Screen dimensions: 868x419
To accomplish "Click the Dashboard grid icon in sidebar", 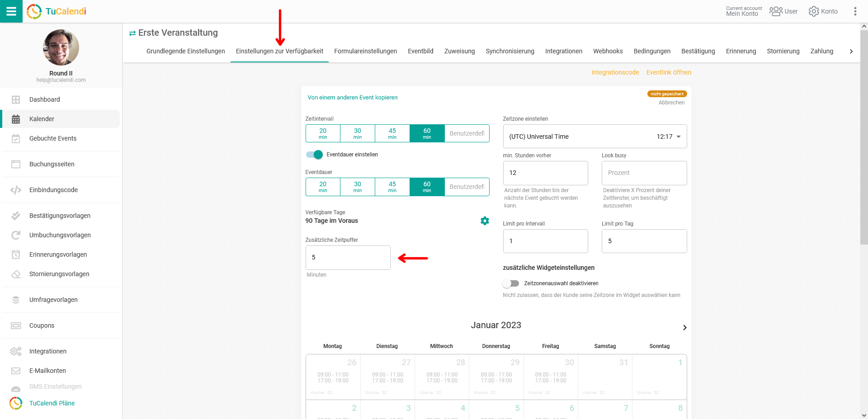I will (16, 99).
